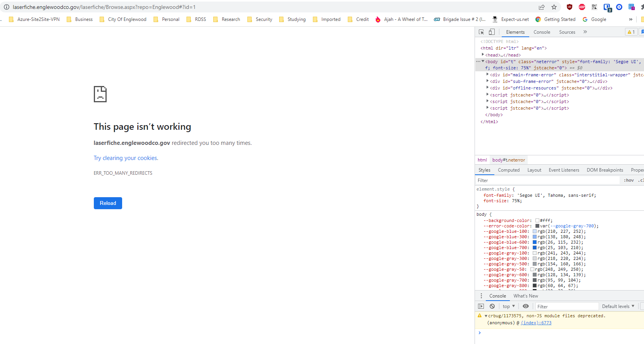Click the warnings count badge showing 1
644x344 pixels.
tap(631, 32)
